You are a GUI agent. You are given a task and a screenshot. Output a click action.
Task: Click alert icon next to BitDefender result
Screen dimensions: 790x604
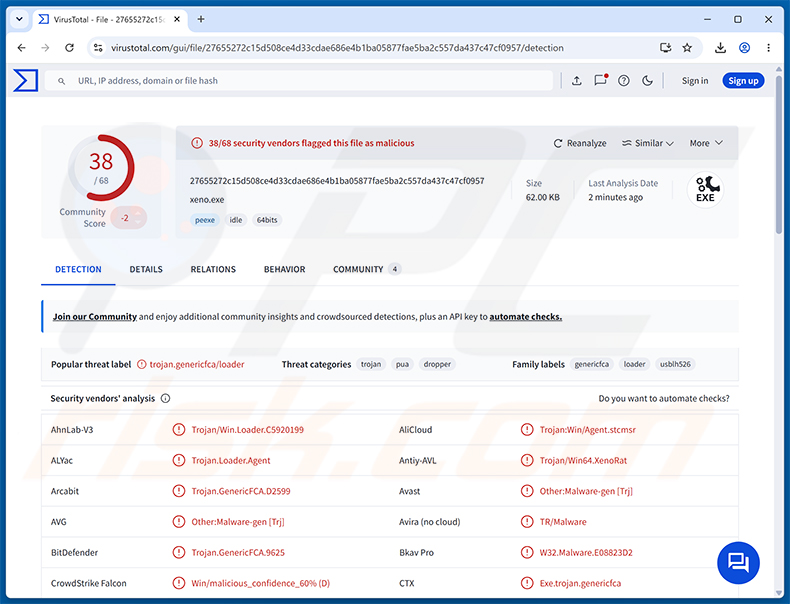click(179, 553)
